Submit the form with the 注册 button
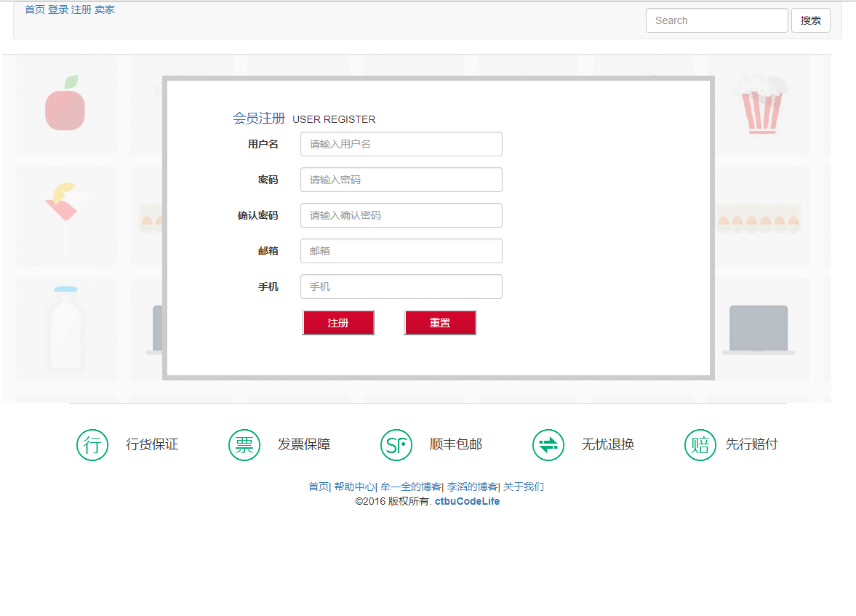The image size is (856, 616). tap(338, 322)
